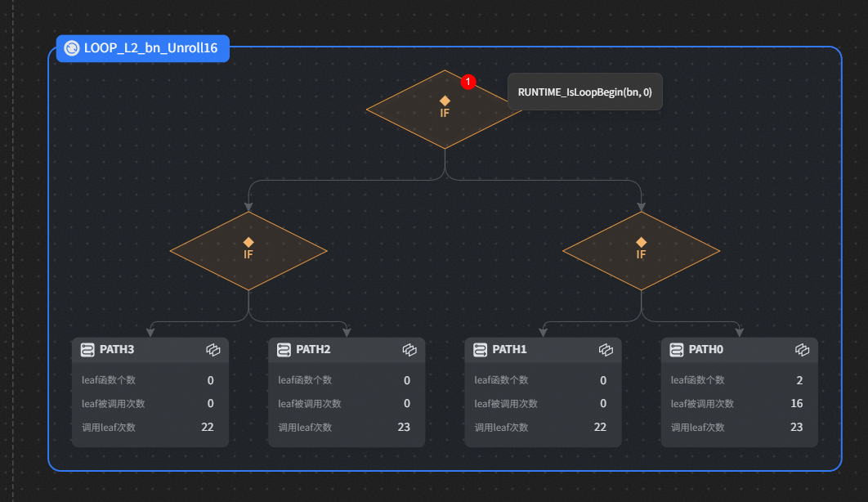Click PATH0's leaf被调用次数 row showing 16
868x502 pixels.
(x=738, y=404)
